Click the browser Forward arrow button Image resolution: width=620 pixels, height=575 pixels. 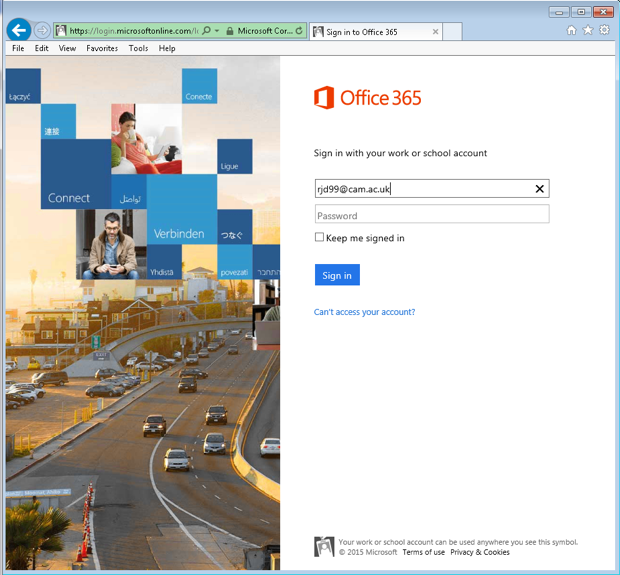coord(42,30)
